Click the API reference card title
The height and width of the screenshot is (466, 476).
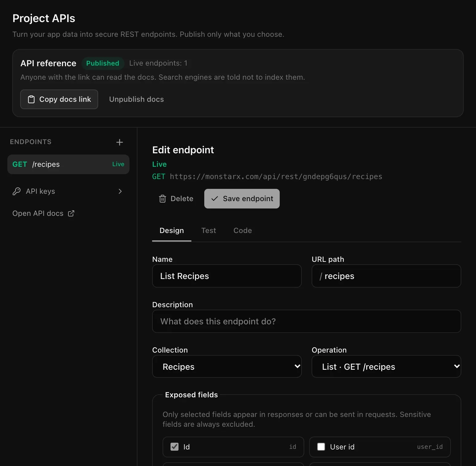(48, 63)
